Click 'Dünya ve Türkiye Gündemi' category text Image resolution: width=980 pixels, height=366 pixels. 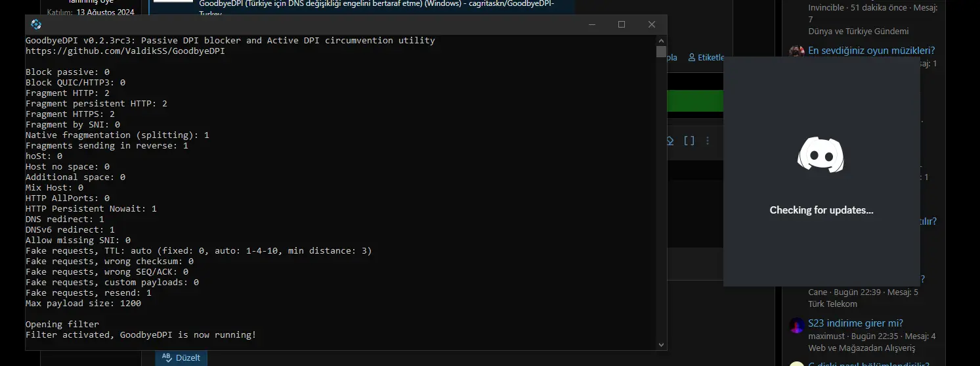point(859,31)
